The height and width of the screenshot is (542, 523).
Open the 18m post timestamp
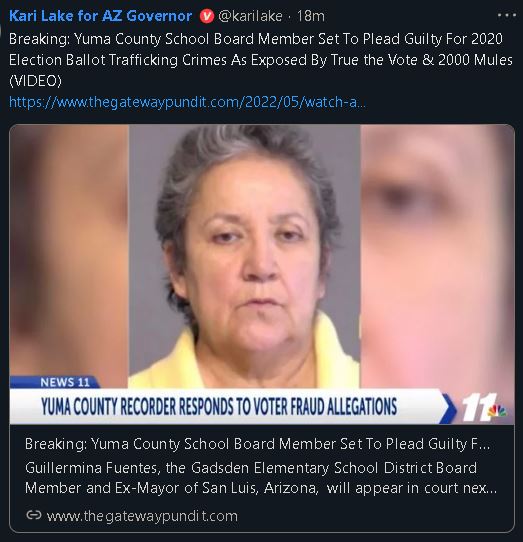click(x=310, y=16)
